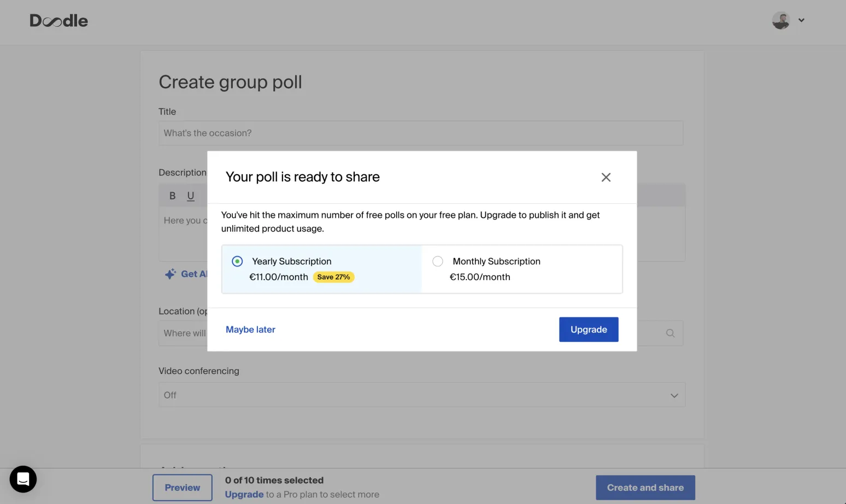Select the Monthly Subscription radio button
846x504 pixels.
coord(438,262)
